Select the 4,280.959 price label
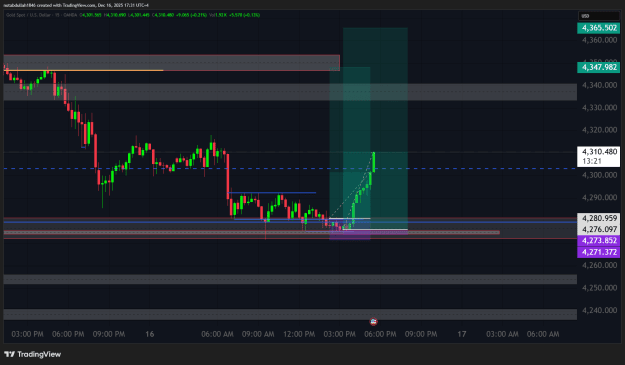The height and width of the screenshot is (365, 625). click(598, 218)
